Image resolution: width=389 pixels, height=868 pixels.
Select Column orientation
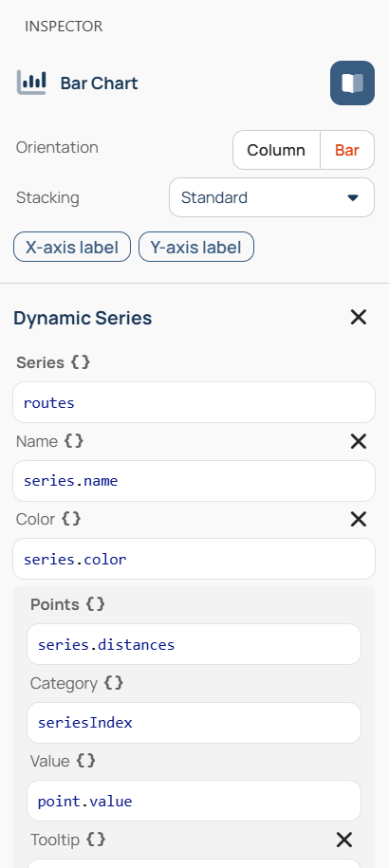pos(276,150)
